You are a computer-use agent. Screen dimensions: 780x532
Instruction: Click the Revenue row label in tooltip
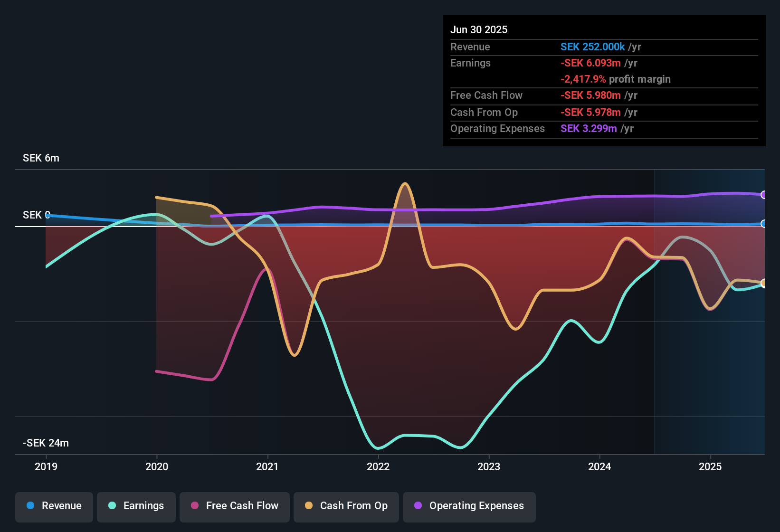click(x=470, y=47)
